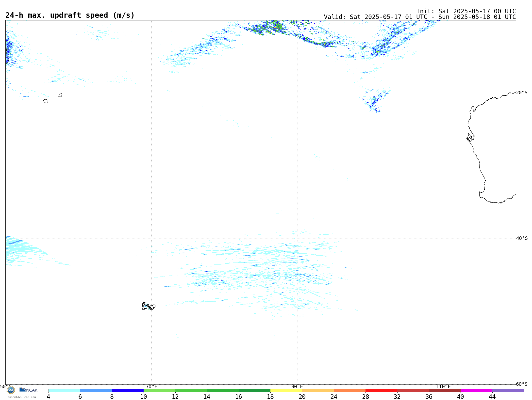Click the Western Australia coastline outline
532x400 pixels.
[491, 148]
